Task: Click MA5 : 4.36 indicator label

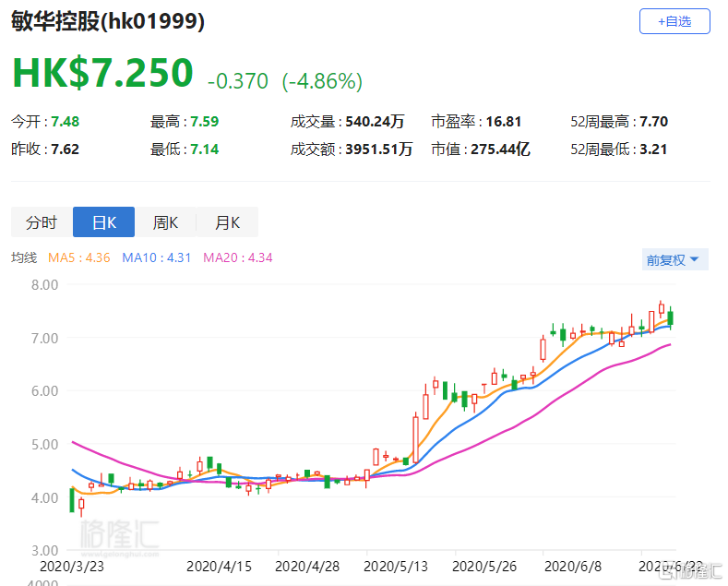Action: pos(79,257)
